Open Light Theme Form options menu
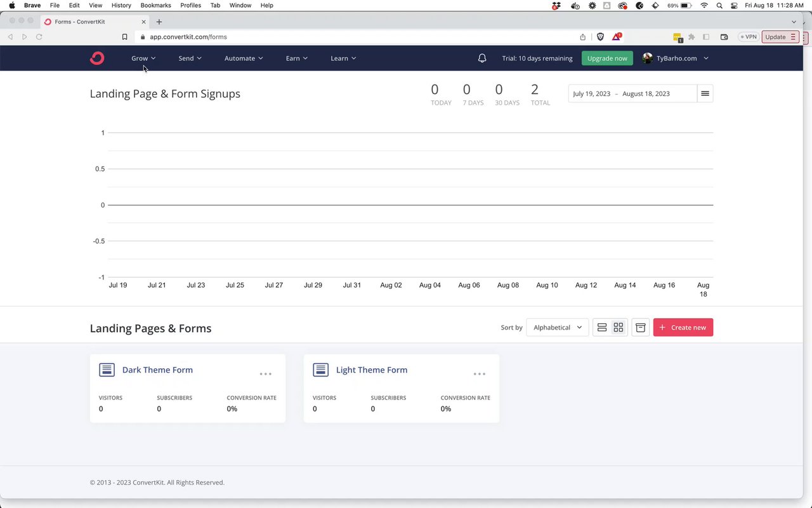The width and height of the screenshot is (812, 508). click(480, 374)
